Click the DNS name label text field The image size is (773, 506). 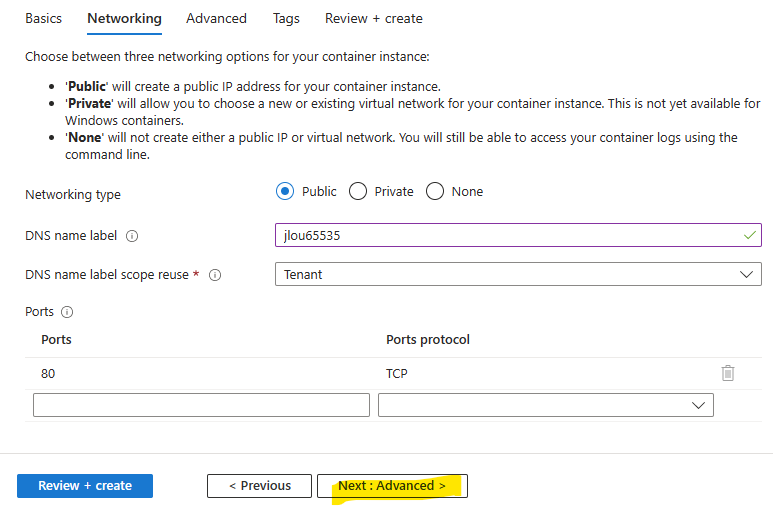pos(518,235)
